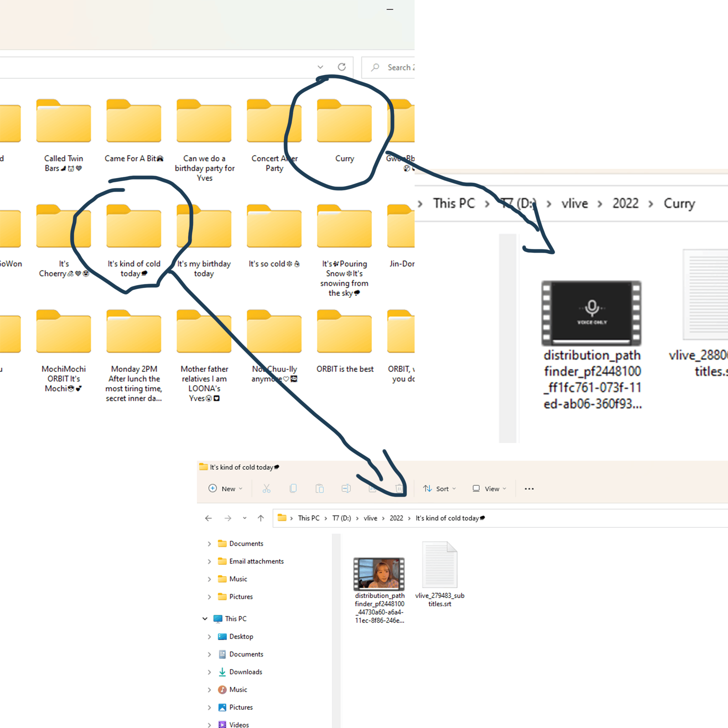
Task: Open the address bar history dropdown chevron
Action: tap(320, 67)
